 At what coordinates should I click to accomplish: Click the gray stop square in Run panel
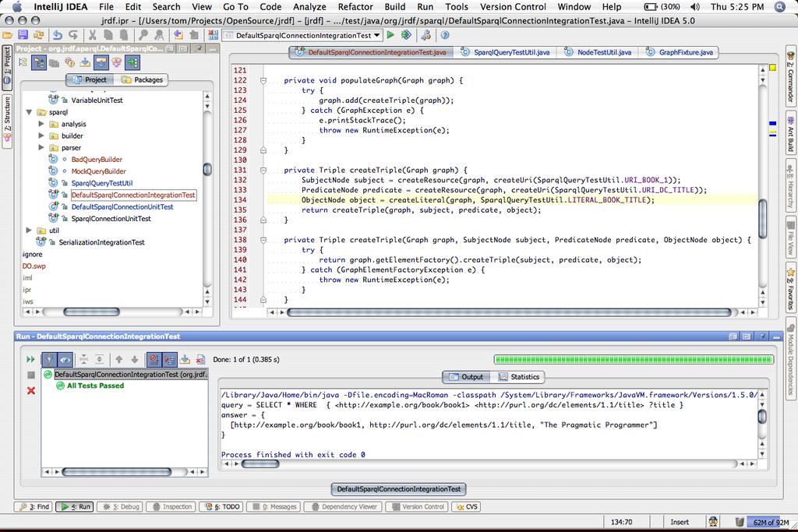click(31, 375)
